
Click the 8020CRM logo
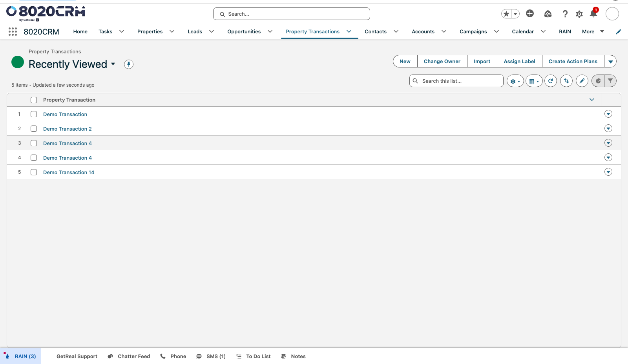point(46,13)
